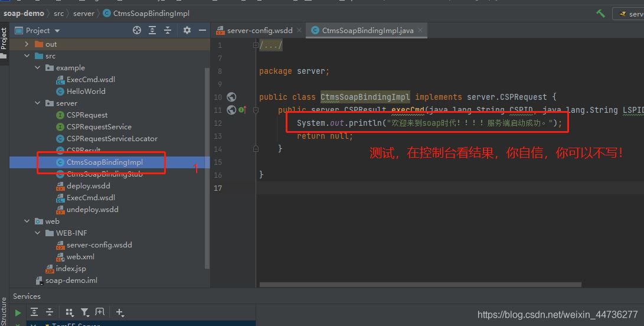Open the Structure tool window tab
Image resolution: width=644 pixels, height=326 pixels.
pyautogui.click(x=4, y=311)
